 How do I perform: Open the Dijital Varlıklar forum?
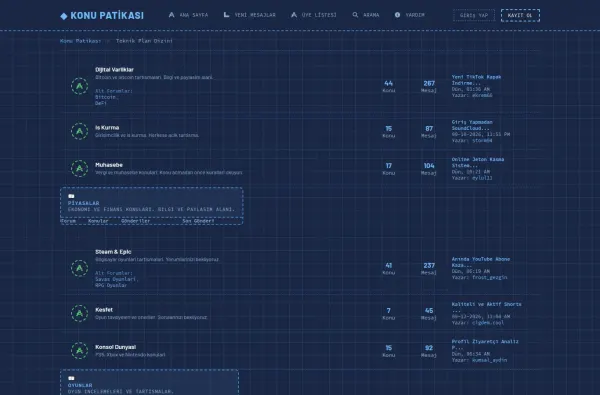tap(114, 70)
